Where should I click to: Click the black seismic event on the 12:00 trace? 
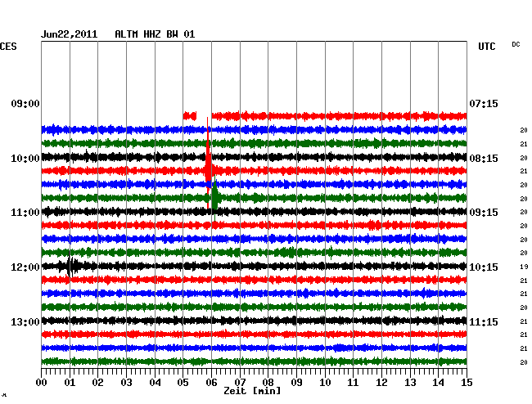coord(70,266)
